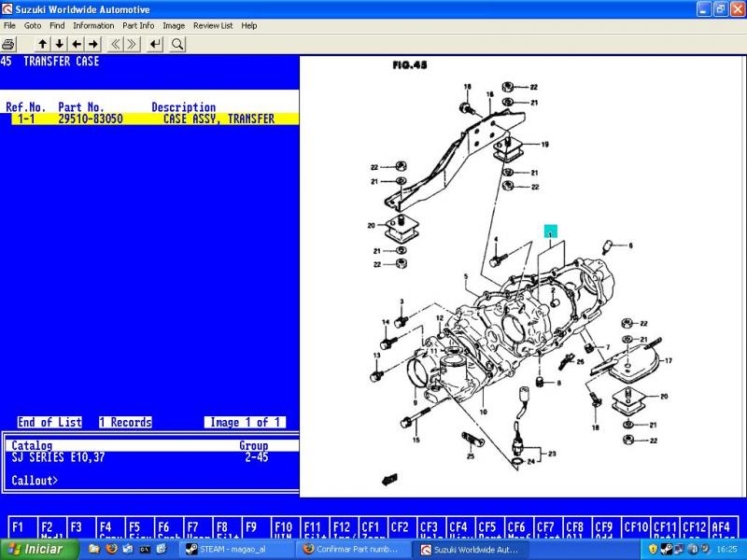747x560 pixels.
Task: Open the File menu
Action: (x=9, y=26)
